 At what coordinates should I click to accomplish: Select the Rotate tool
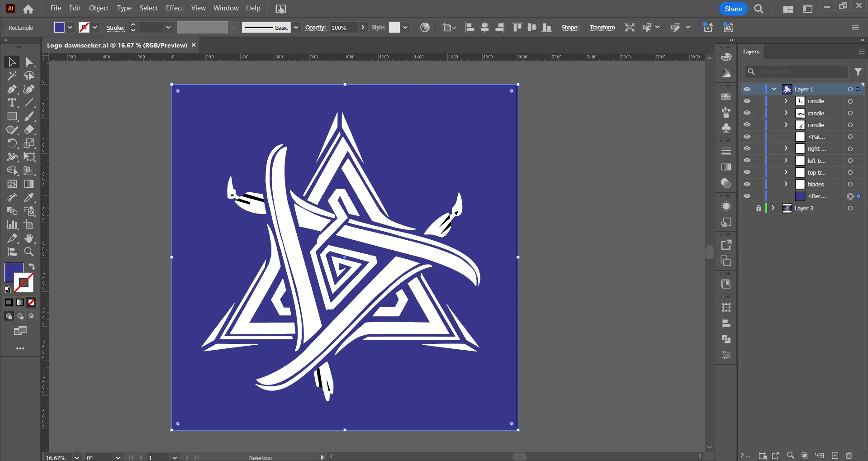(x=12, y=143)
